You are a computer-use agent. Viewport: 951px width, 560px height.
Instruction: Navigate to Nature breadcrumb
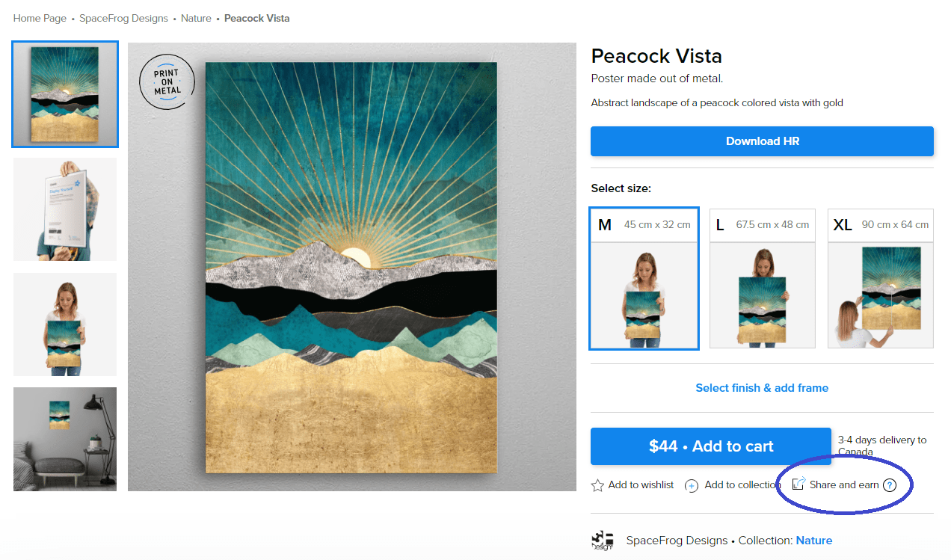coord(196,18)
